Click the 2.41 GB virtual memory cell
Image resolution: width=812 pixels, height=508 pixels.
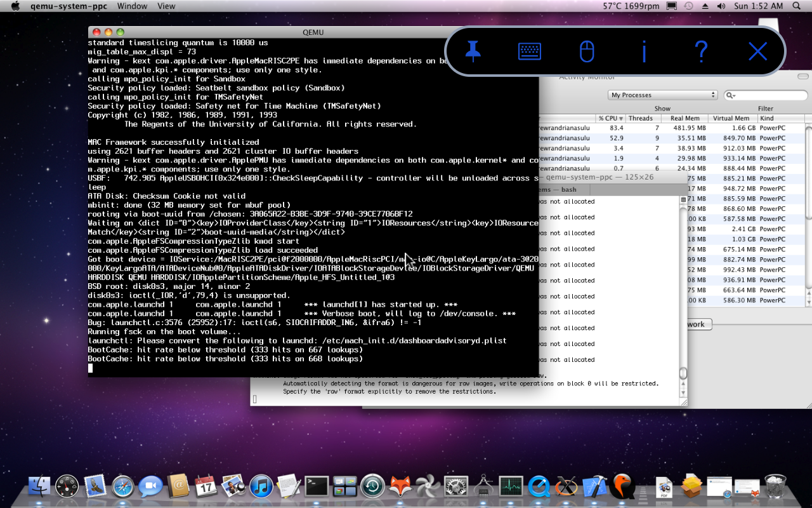(743, 229)
